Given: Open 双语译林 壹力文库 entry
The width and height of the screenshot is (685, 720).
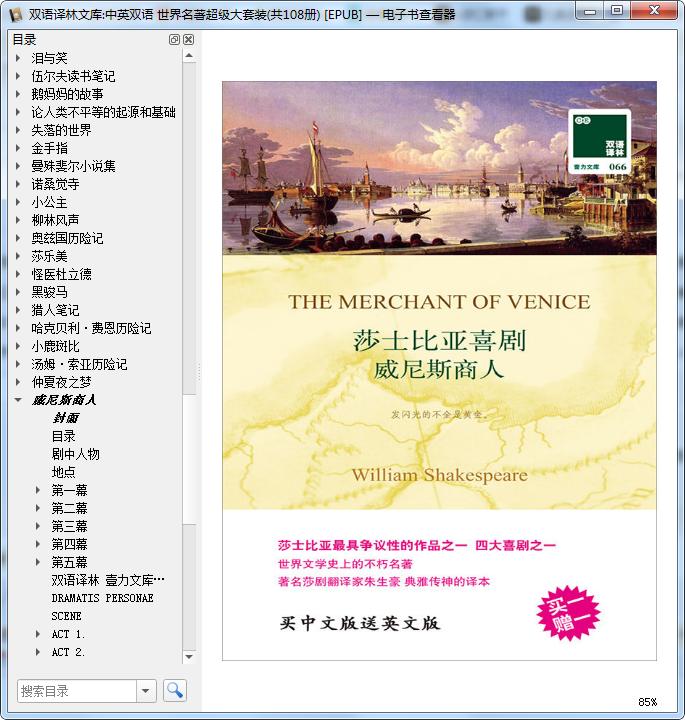Looking at the screenshot, I should pyautogui.click(x=108, y=580).
